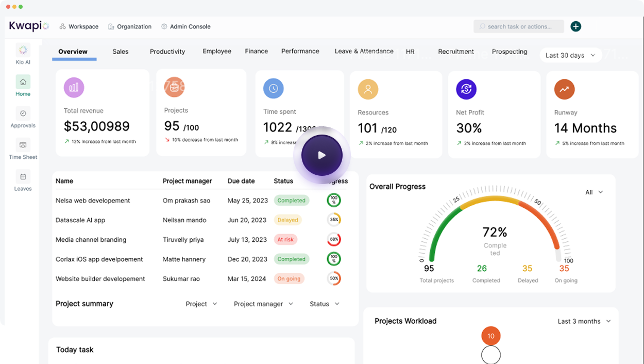
Task: Click the $53,00989 total revenue value
Action: pyautogui.click(x=97, y=126)
